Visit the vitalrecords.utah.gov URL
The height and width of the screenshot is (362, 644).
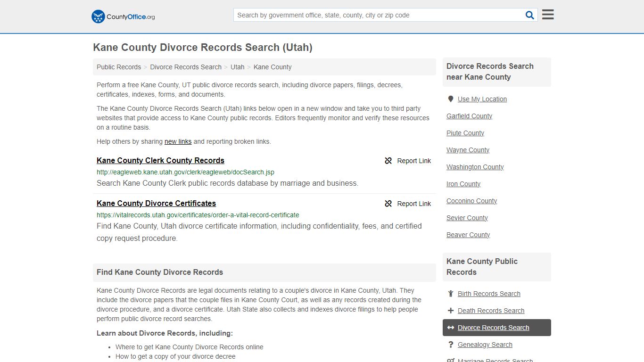point(198,215)
